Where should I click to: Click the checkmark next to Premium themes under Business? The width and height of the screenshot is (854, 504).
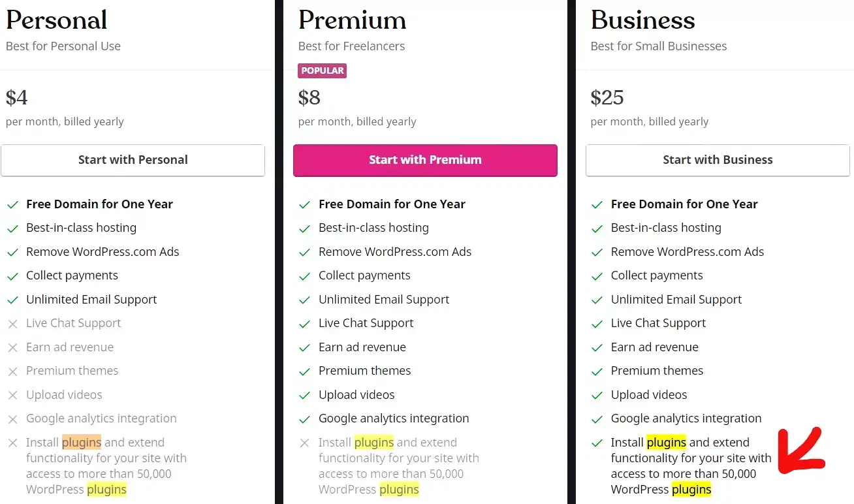coord(597,371)
